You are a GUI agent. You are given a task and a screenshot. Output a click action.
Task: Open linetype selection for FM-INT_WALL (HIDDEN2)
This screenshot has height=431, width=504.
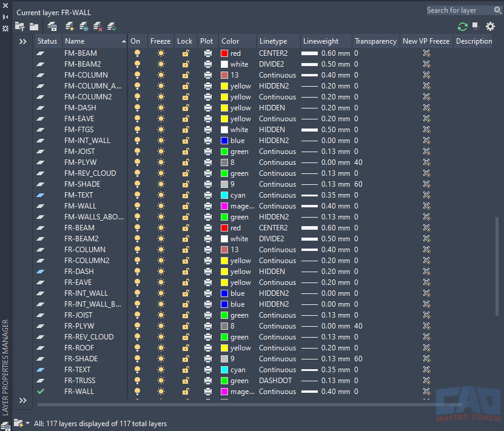274,141
